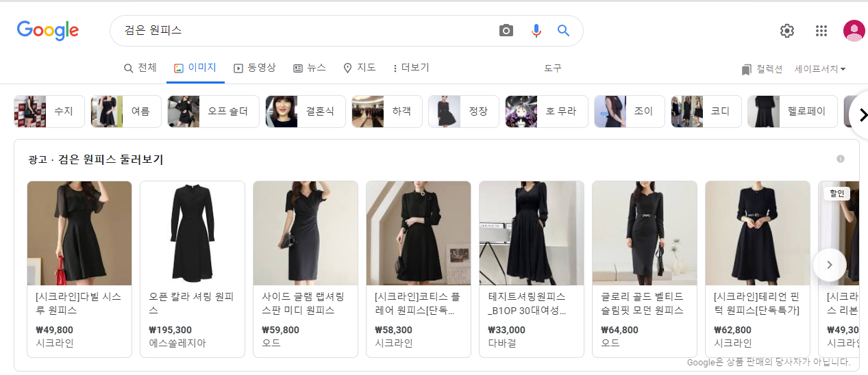868x375 pixels.
Task: Filter images by 여름 chip
Action: [126, 112]
